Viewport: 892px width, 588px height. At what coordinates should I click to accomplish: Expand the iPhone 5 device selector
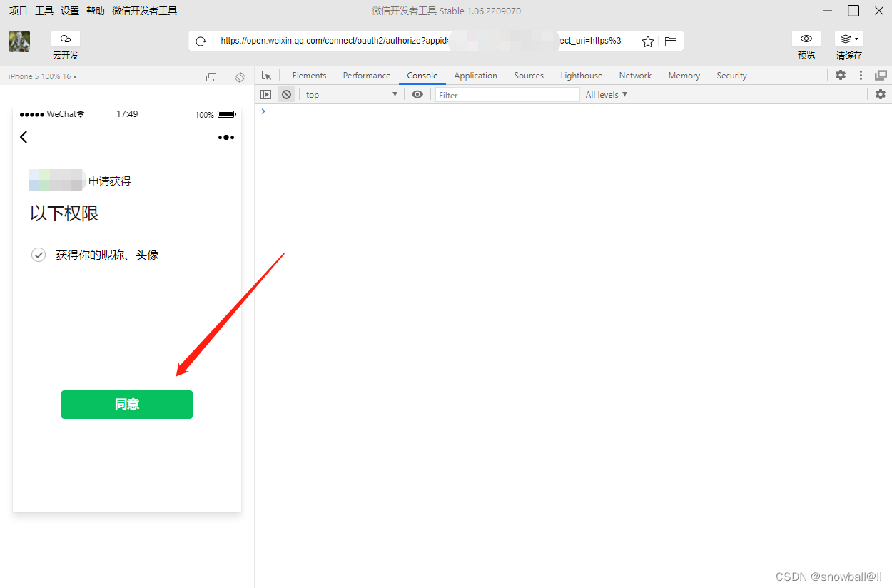43,76
